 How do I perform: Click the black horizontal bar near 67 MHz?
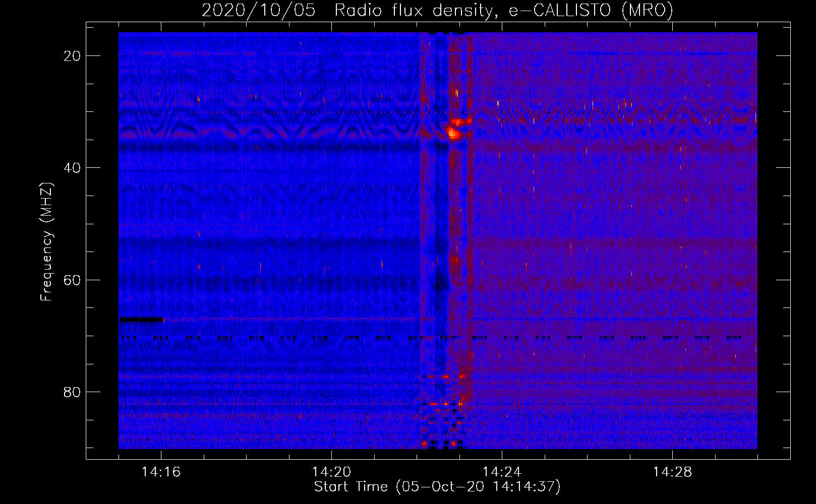click(141, 319)
